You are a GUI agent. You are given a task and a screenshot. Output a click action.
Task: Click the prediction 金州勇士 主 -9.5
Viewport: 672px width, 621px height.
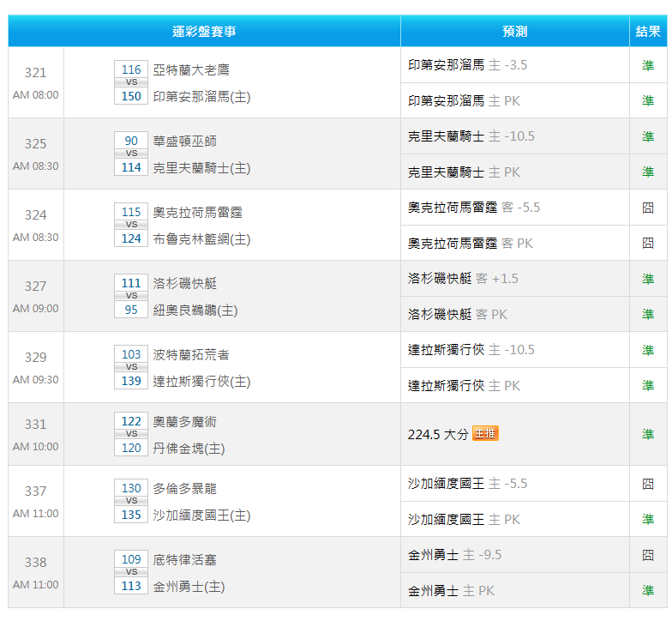[454, 555]
